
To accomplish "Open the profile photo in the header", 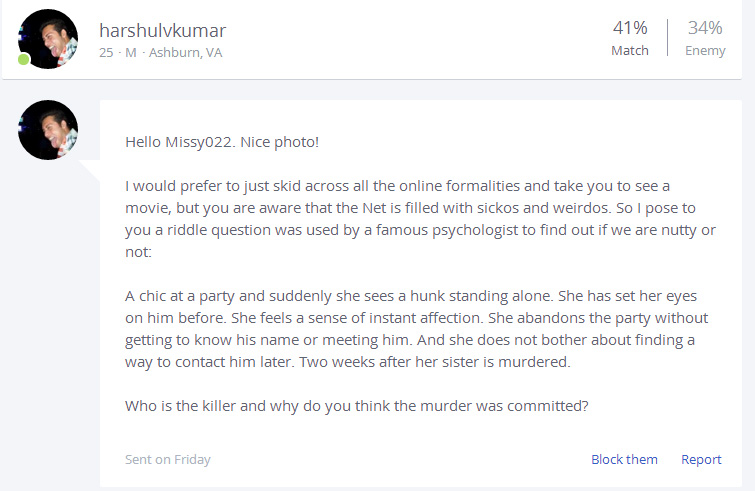I will point(48,38).
